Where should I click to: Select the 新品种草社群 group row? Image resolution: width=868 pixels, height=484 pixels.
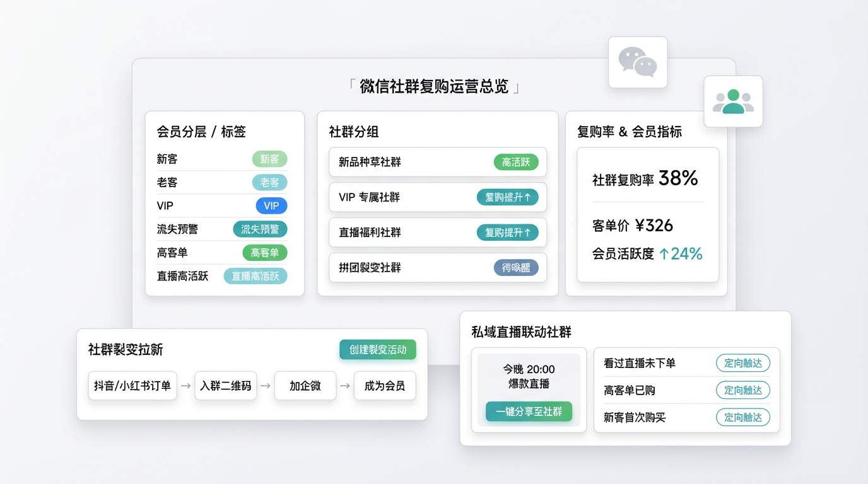click(437, 162)
